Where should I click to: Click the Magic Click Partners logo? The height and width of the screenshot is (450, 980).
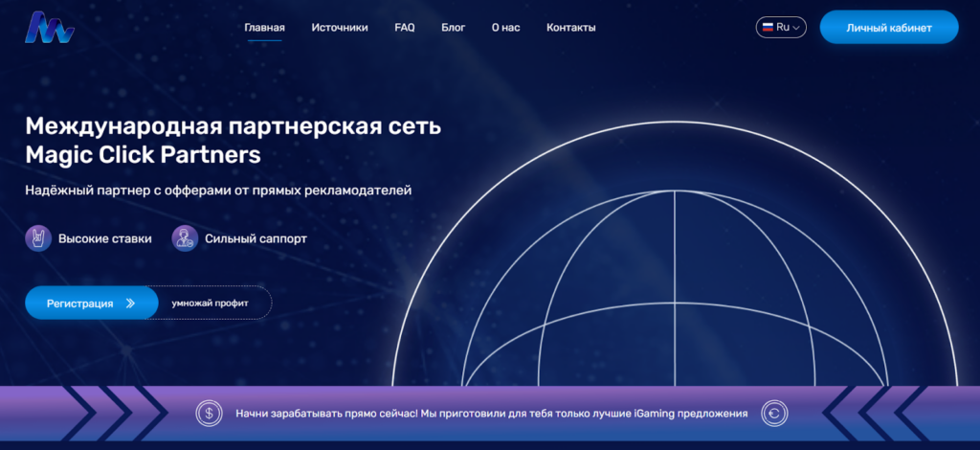pos(50,28)
